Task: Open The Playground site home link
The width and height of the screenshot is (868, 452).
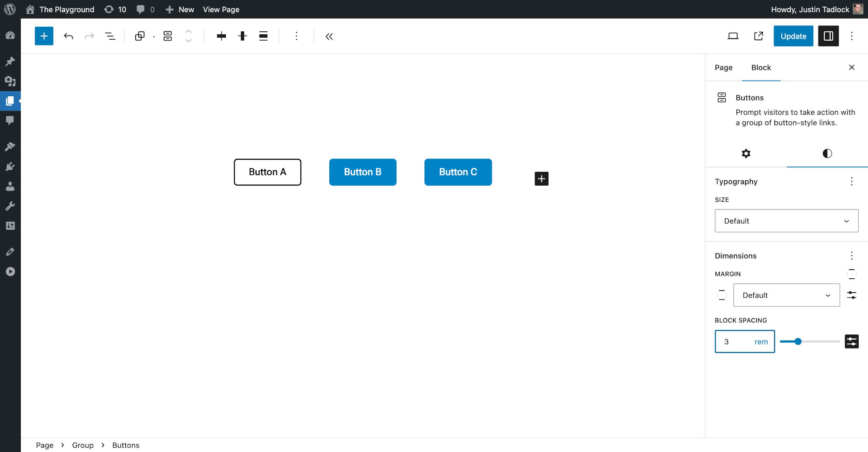Action: point(60,9)
